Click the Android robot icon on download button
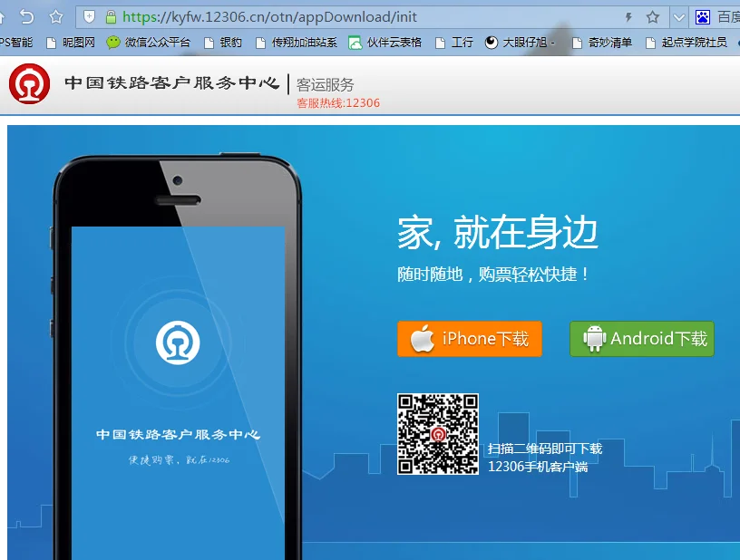 click(595, 338)
